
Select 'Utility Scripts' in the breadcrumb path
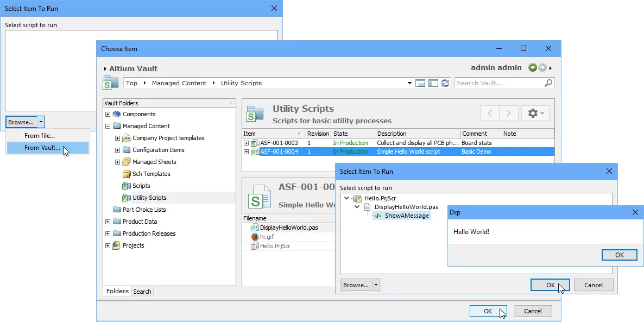[241, 83]
